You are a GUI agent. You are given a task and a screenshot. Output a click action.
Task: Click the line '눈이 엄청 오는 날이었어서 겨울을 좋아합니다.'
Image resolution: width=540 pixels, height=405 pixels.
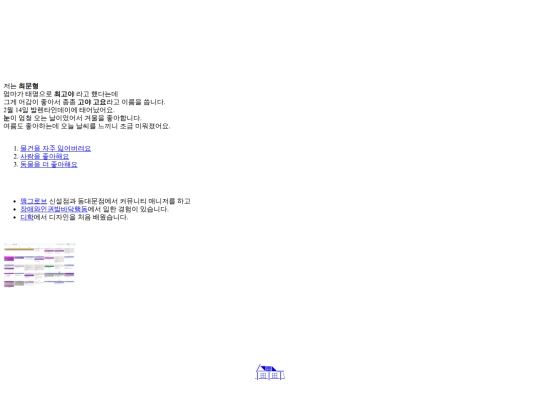point(73,118)
